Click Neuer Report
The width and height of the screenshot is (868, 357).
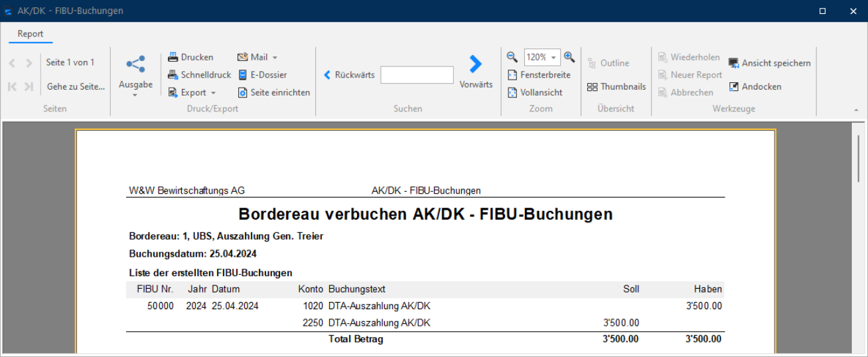coord(690,75)
